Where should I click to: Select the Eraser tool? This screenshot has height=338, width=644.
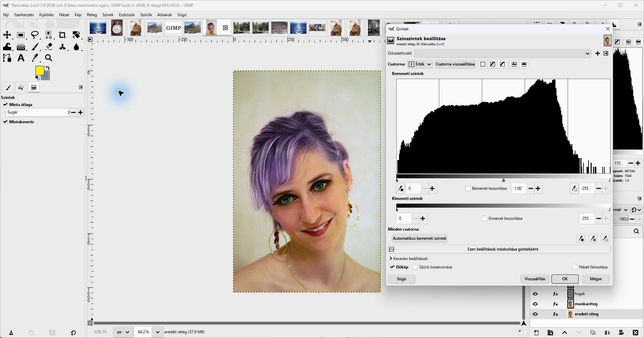coord(49,47)
